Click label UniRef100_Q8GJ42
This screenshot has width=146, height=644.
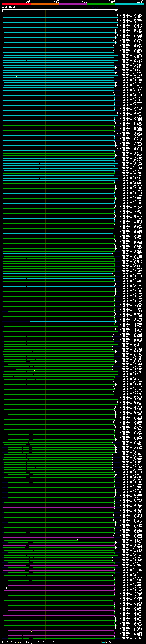coord(131,603)
